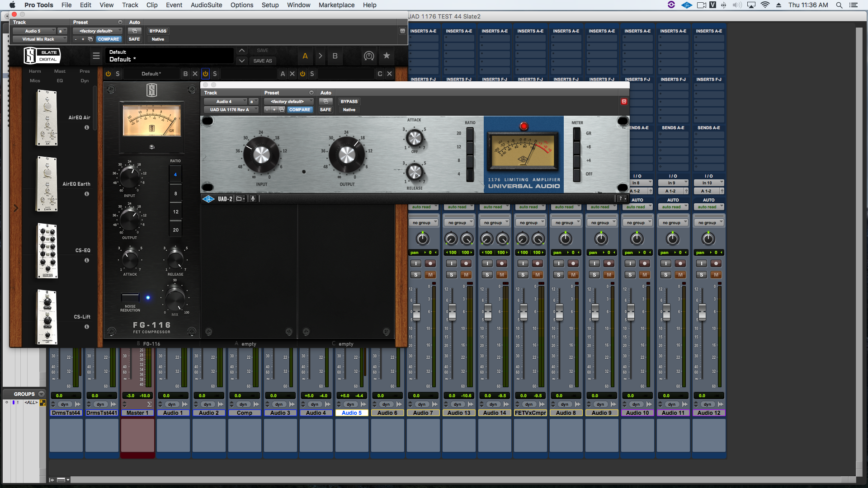Select the Master 1 track name

[137, 413]
